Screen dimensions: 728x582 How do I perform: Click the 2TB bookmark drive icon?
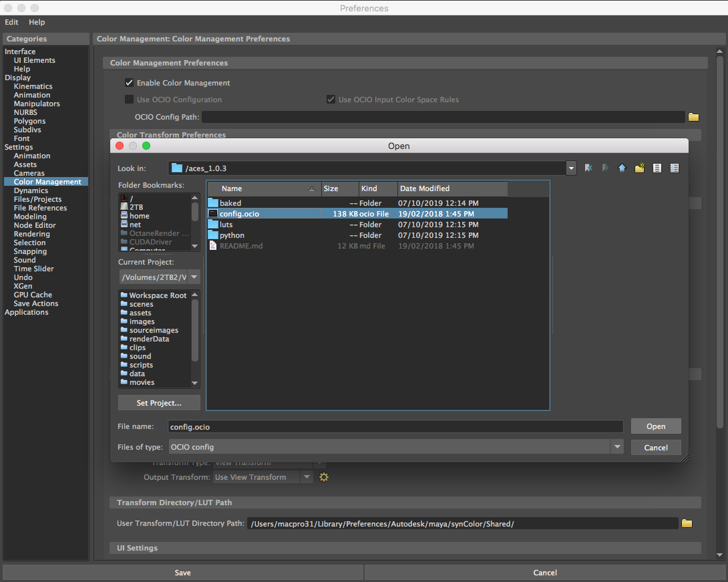pos(124,206)
